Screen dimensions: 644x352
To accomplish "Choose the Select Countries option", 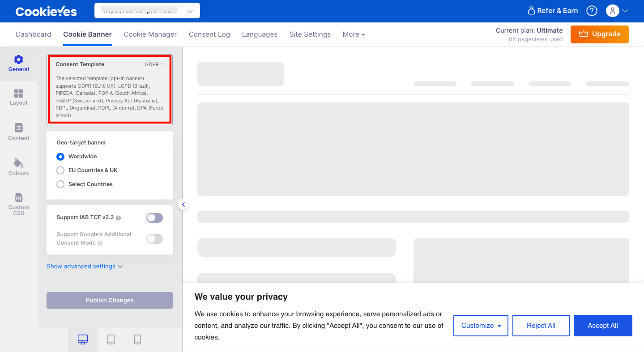I will [60, 184].
